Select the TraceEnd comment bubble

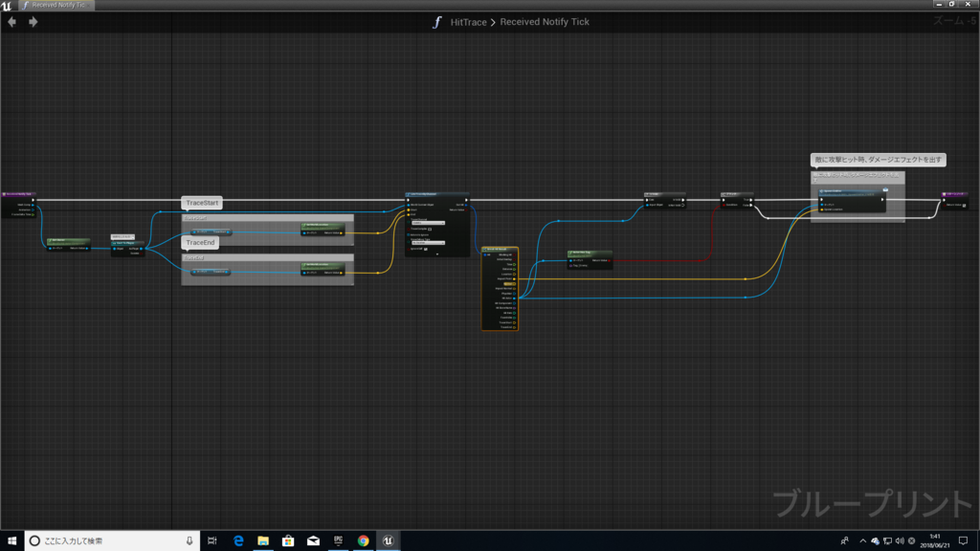[x=200, y=242]
